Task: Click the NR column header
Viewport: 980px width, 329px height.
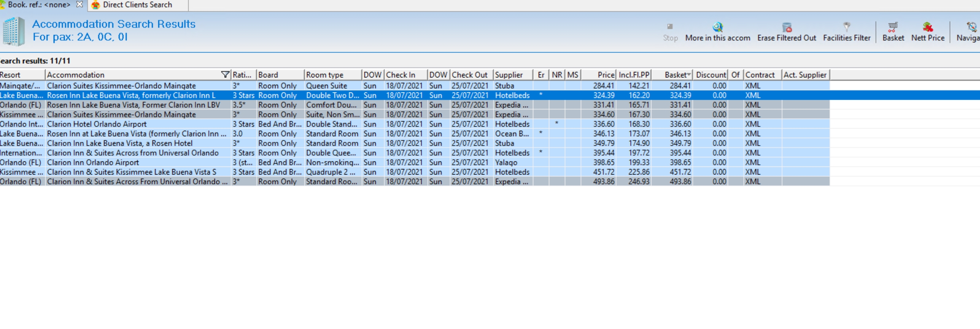Action: pyautogui.click(x=557, y=75)
